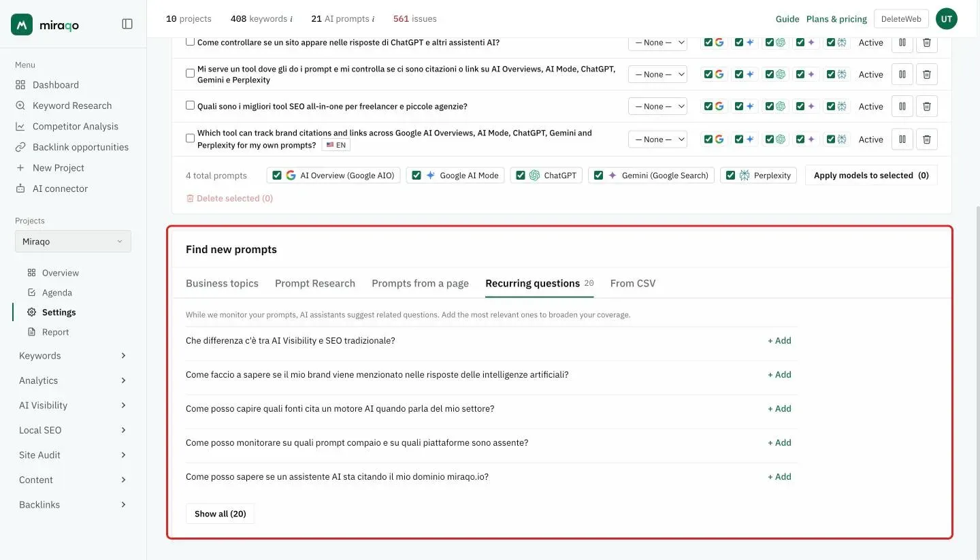The height and width of the screenshot is (560, 980).
Task: Select the 'Quali sono i migliori tool SEO' prompt checkbox
Action: coord(191,105)
